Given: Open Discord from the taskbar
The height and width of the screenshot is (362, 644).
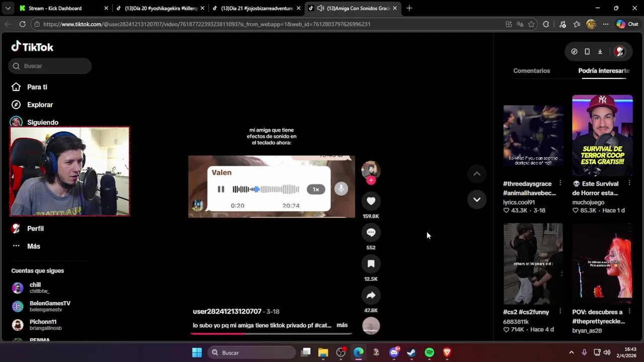Looking at the screenshot, I should [x=394, y=352].
